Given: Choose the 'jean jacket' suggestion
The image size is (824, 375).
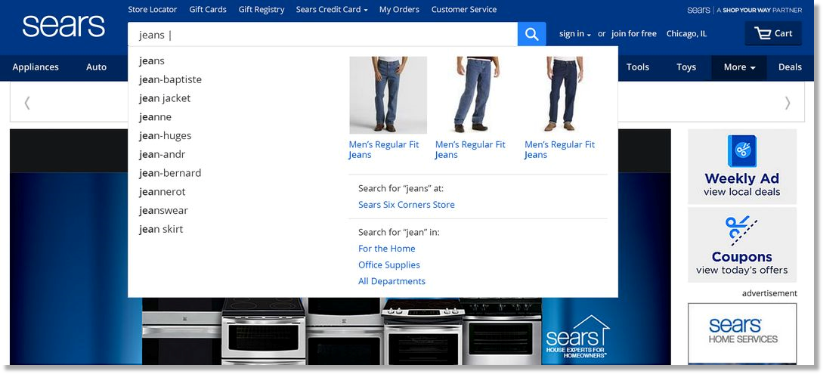Looking at the screenshot, I should [x=165, y=98].
